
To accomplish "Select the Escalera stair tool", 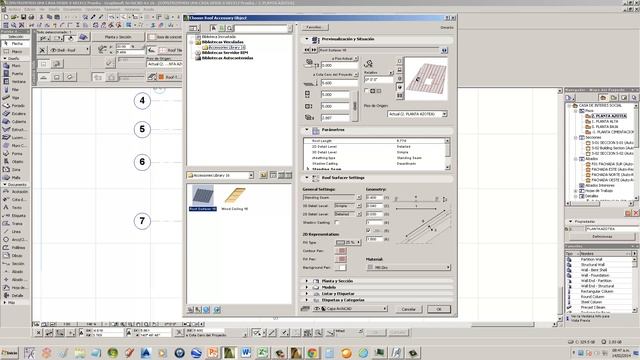I will pos(16,113).
